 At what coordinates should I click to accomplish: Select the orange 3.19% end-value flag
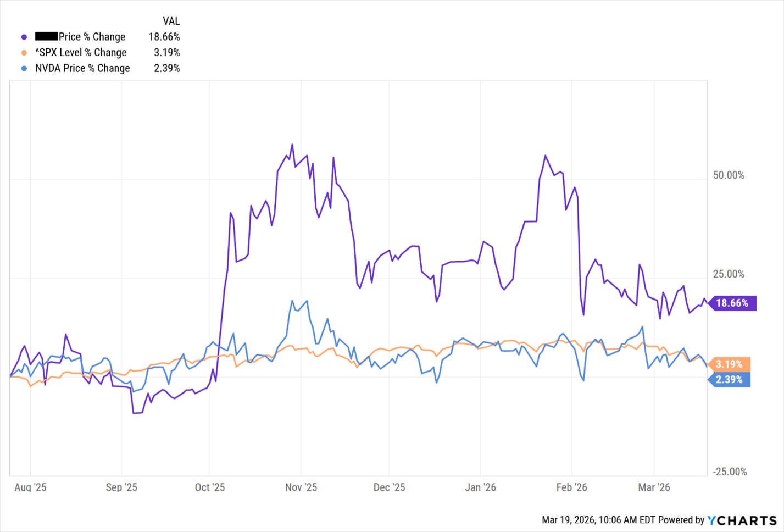[730, 364]
